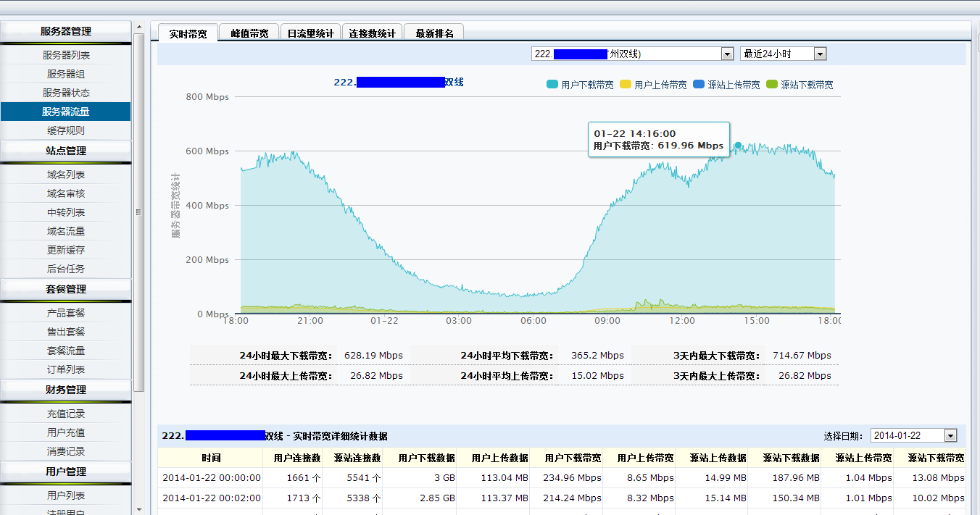980x515 pixels.
Task: Open the 选择日期 date dropdown
Action: [x=913, y=435]
